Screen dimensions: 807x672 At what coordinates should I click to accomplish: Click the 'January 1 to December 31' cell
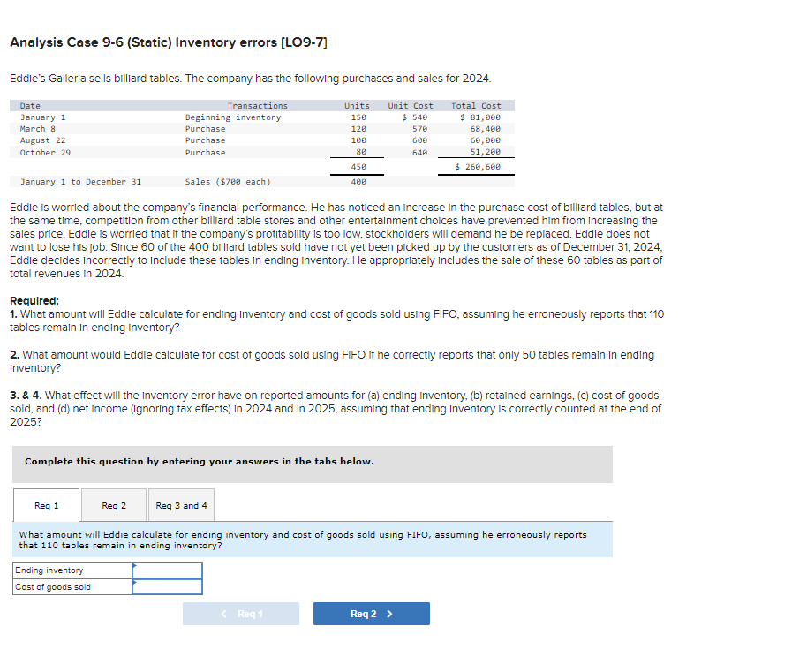80,182
